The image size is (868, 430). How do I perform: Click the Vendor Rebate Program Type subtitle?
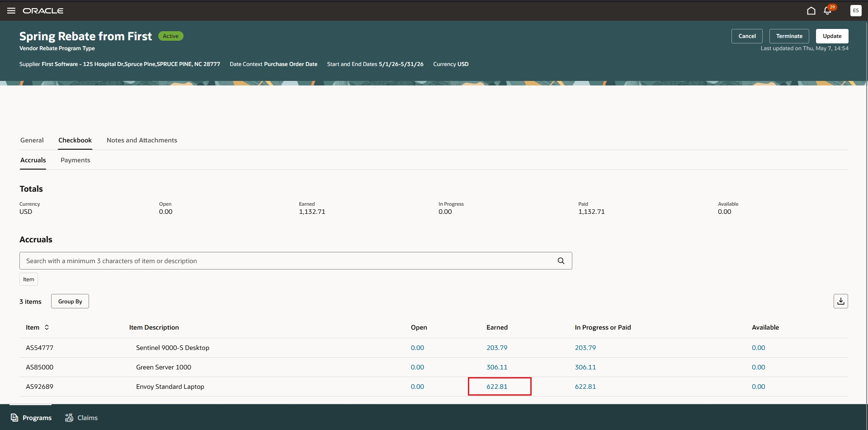coord(57,48)
